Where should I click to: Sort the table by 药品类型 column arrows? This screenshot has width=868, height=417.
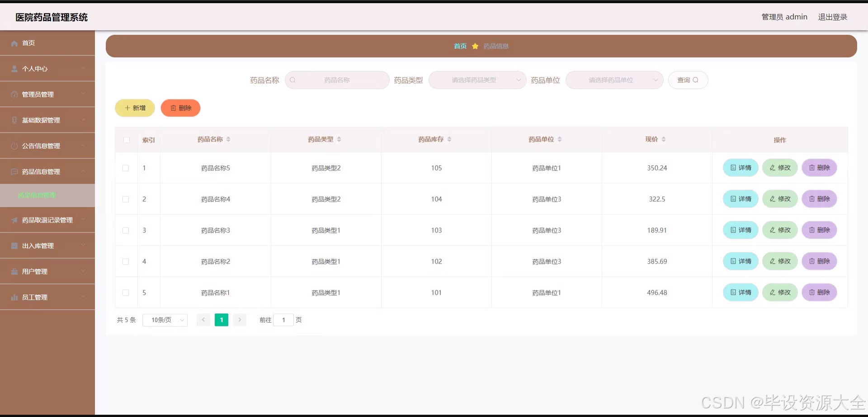click(x=339, y=139)
